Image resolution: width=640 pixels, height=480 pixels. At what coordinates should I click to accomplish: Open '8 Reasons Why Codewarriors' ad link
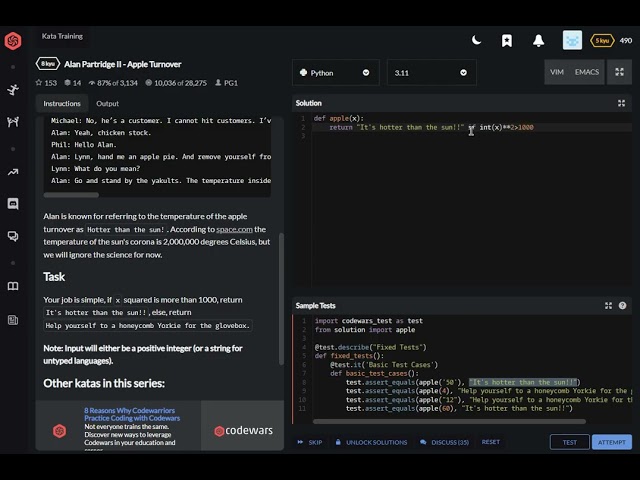coord(132,414)
